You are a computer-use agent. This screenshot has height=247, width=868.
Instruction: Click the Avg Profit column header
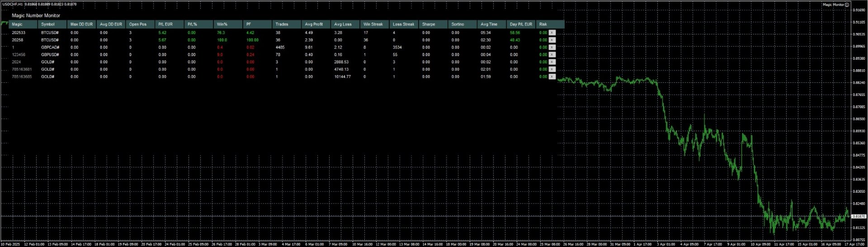(x=316, y=24)
